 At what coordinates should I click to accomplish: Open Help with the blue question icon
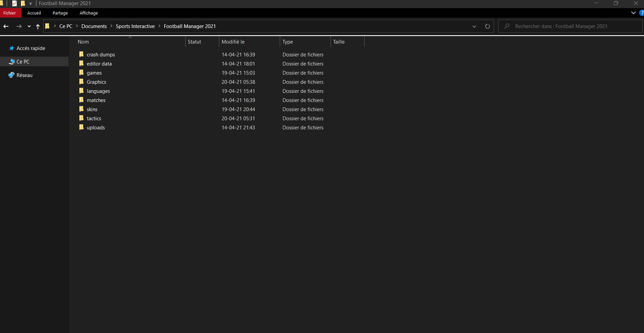click(x=641, y=13)
